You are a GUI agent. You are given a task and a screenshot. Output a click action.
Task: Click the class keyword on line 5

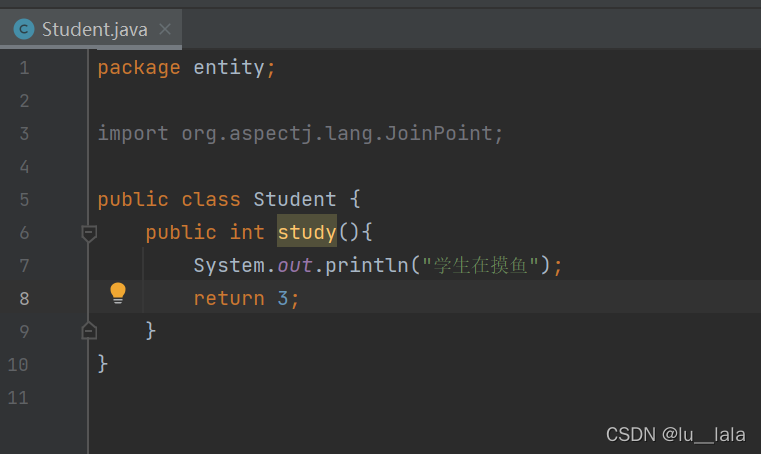pyautogui.click(x=211, y=200)
